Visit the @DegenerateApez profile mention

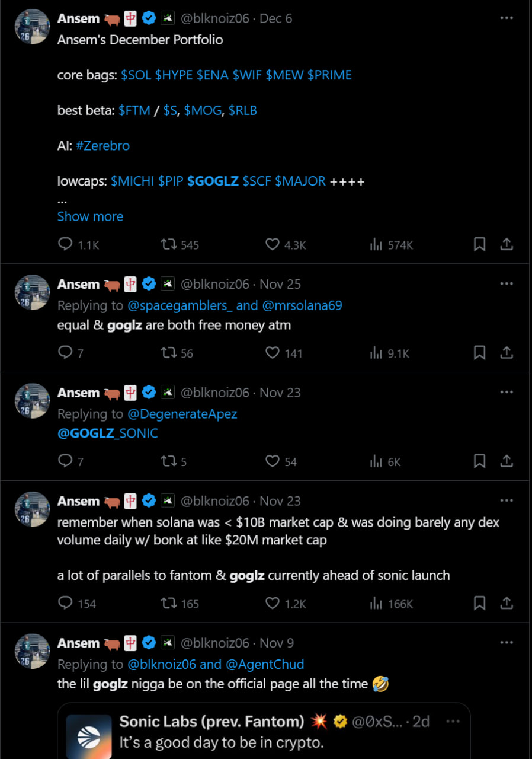click(x=182, y=414)
